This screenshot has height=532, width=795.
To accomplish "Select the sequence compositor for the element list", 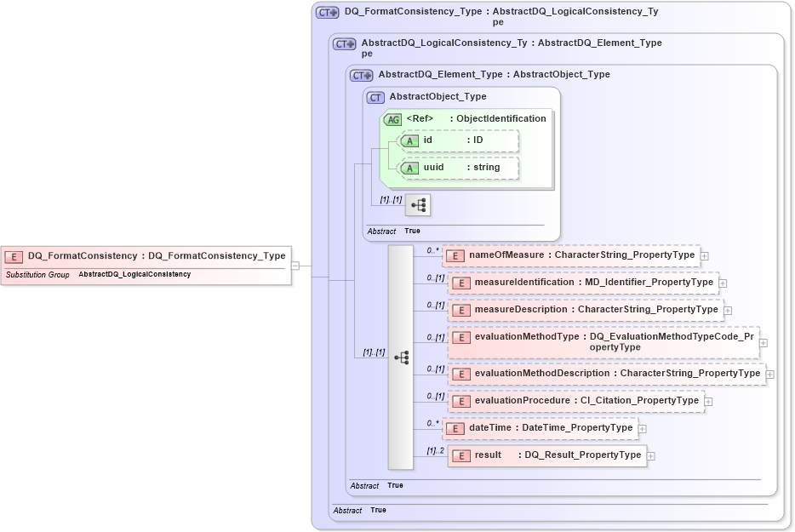I will pos(402,358).
